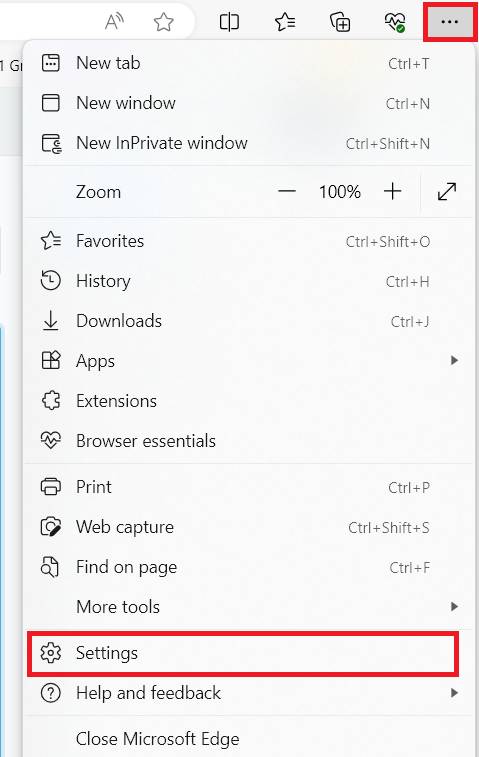Enter full screen via the diagonal arrow icon
The width and height of the screenshot is (479, 757).
click(x=447, y=192)
